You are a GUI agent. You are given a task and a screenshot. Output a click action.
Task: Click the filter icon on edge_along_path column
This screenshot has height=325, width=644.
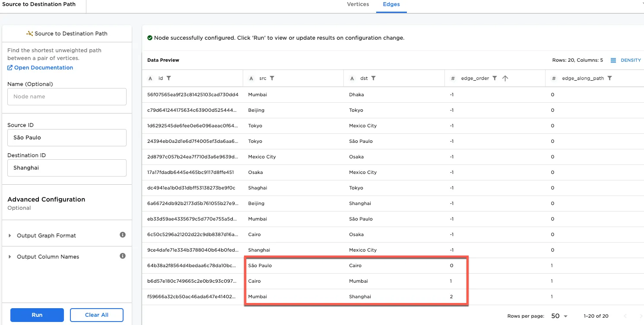tap(609, 79)
